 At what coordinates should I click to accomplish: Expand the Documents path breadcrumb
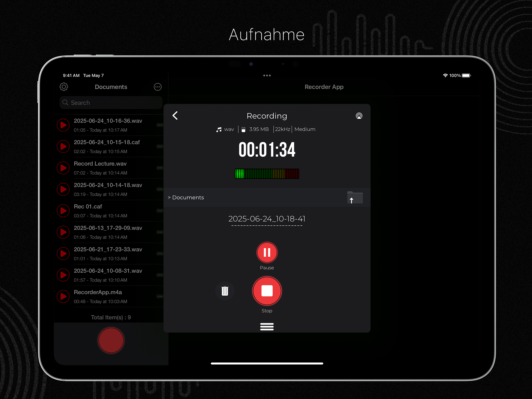pyautogui.click(x=186, y=198)
